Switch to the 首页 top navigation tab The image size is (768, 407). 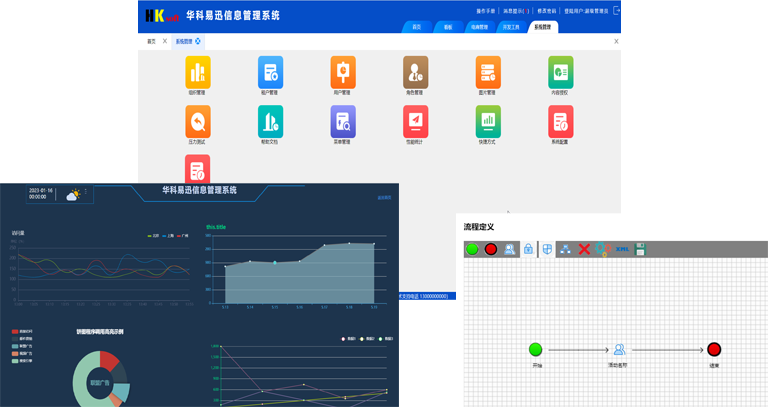tap(416, 27)
